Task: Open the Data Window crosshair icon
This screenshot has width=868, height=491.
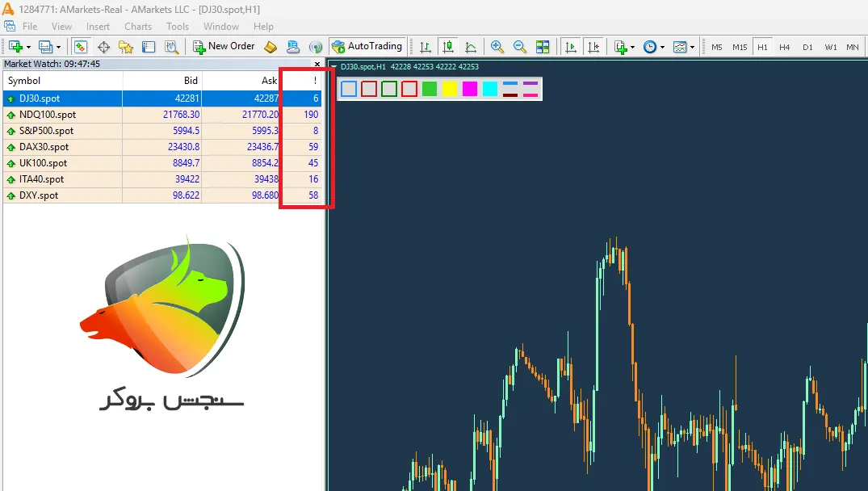Action: click(x=104, y=47)
